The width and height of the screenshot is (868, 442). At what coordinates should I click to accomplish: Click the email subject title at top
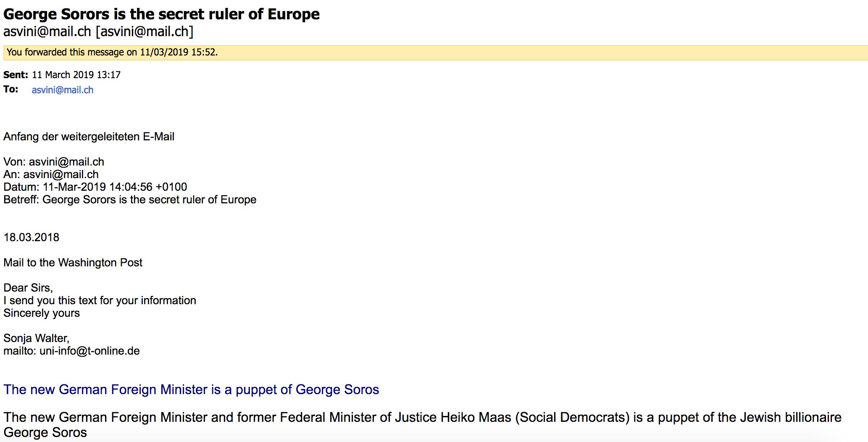point(161,14)
